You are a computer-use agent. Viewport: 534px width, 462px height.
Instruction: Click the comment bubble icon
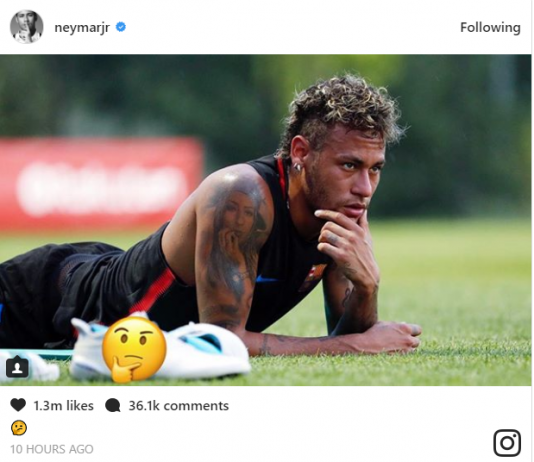point(113,405)
